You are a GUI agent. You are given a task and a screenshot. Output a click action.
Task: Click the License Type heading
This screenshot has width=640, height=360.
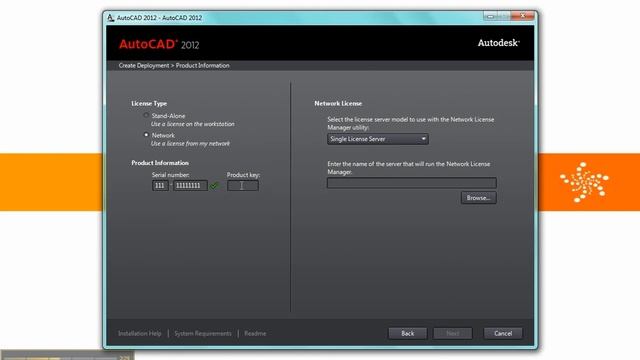click(149, 104)
